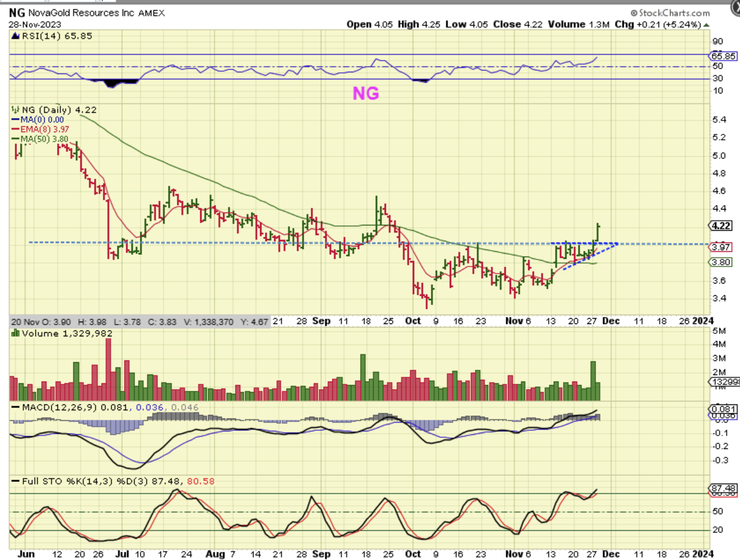Screen dimensions: 740x560
Task: Click the Close 4.22 value in header
Action: 517,24
